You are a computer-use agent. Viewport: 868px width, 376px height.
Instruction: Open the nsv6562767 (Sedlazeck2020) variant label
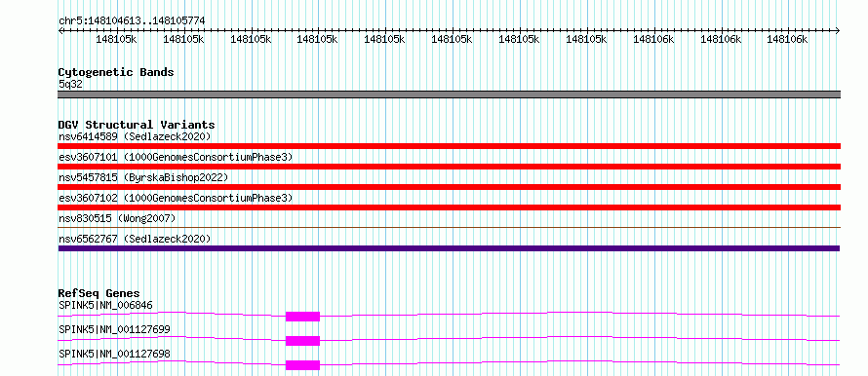click(135, 239)
